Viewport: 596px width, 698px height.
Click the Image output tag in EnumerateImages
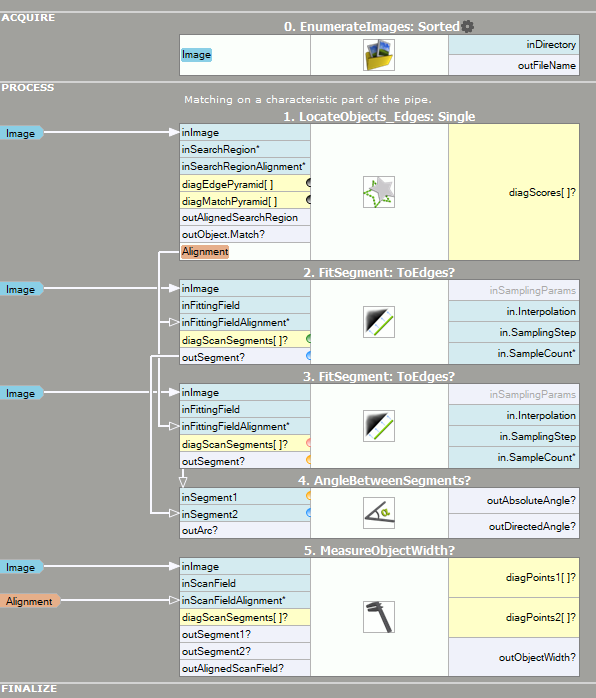pos(196,55)
